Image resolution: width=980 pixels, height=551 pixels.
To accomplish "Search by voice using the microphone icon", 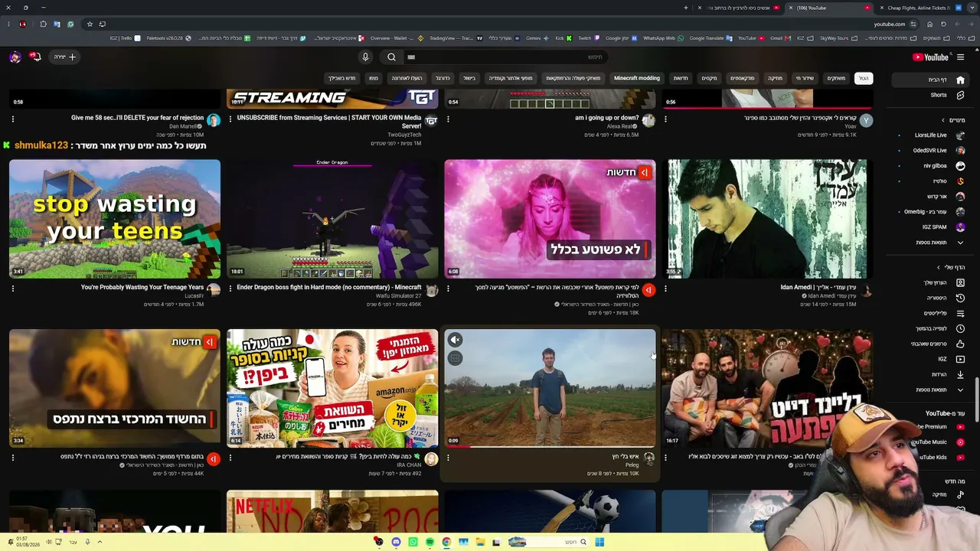I will (365, 57).
